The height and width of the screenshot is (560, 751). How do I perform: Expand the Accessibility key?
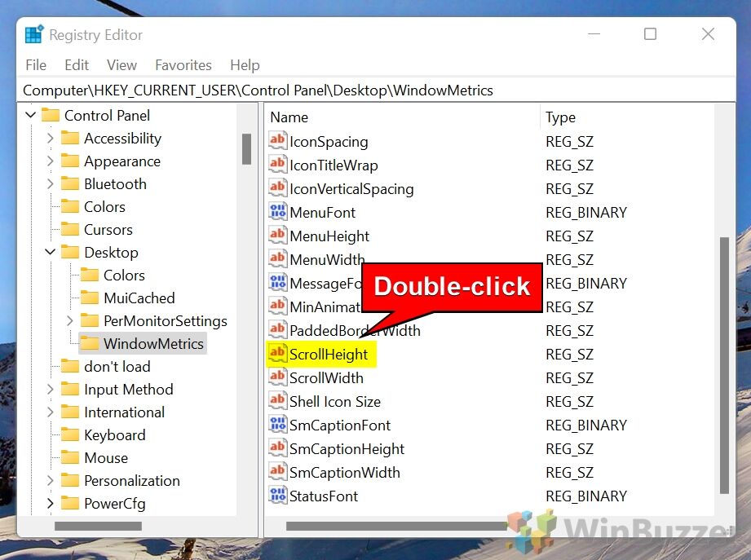point(51,139)
